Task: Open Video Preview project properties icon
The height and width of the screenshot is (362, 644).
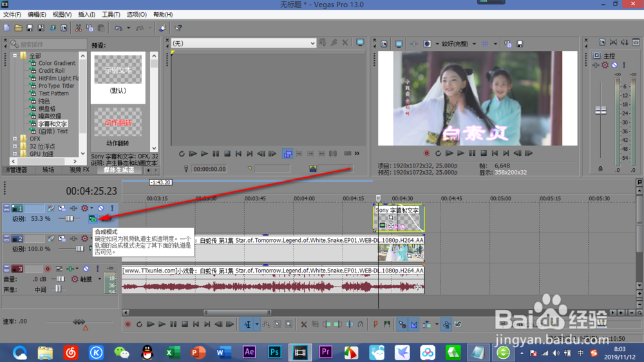Action: pyautogui.click(x=384, y=44)
